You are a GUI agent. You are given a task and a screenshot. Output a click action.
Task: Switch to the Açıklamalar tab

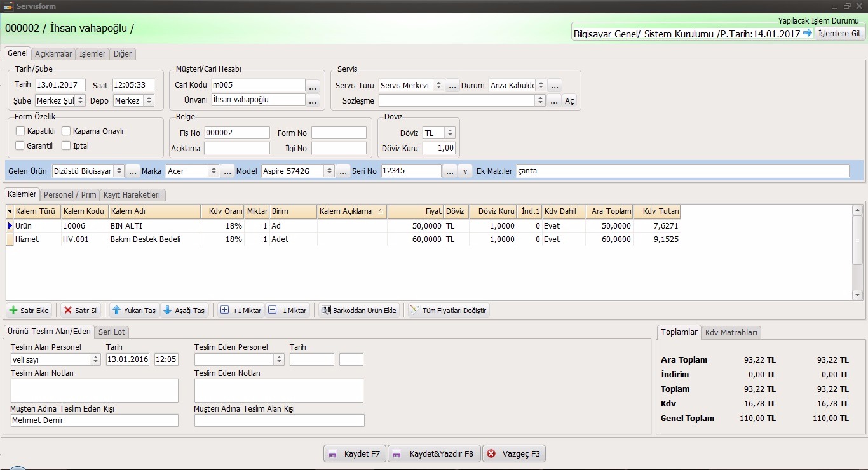(53, 54)
